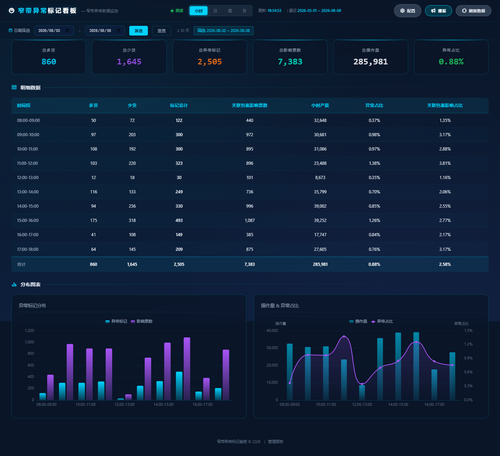The width and height of the screenshot is (500, 456).
Task: Reset the date filter
Action: (162, 31)
